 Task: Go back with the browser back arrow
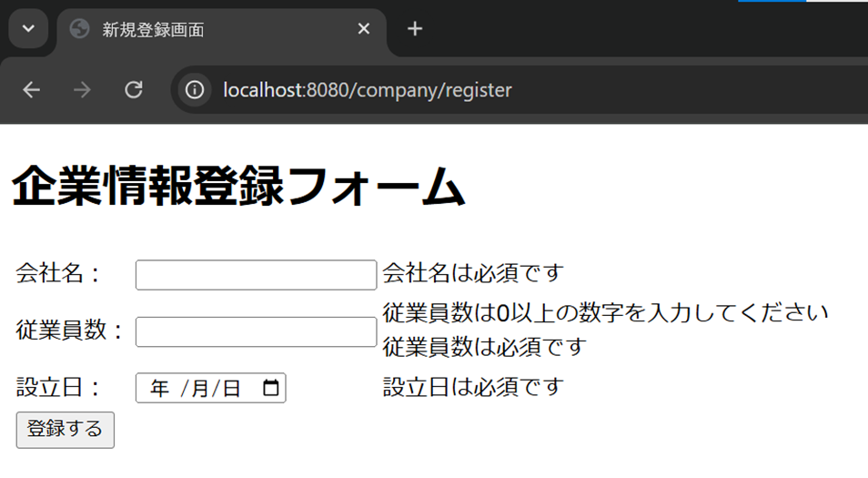(x=32, y=90)
